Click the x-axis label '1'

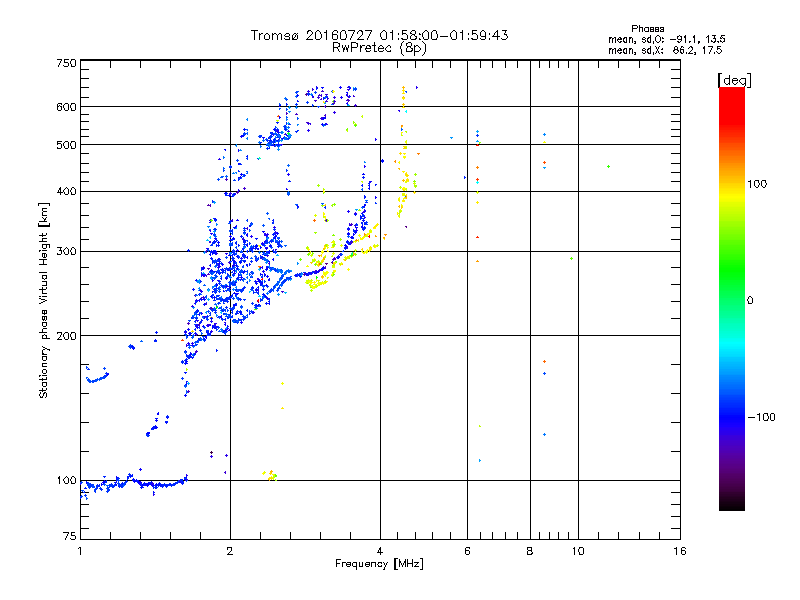(80, 551)
